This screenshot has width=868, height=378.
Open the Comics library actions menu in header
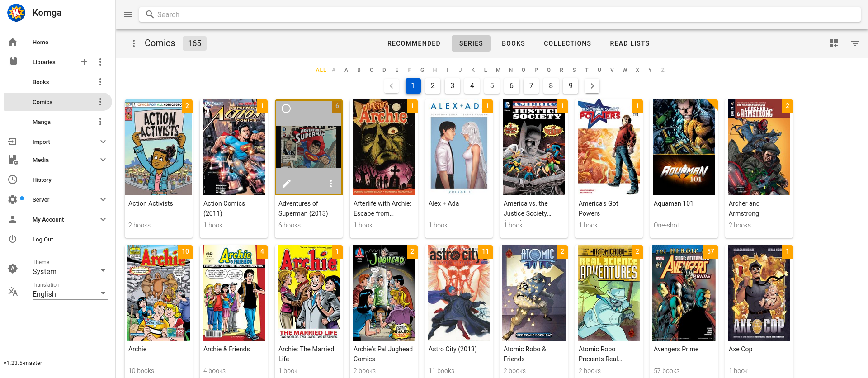[133, 43]
